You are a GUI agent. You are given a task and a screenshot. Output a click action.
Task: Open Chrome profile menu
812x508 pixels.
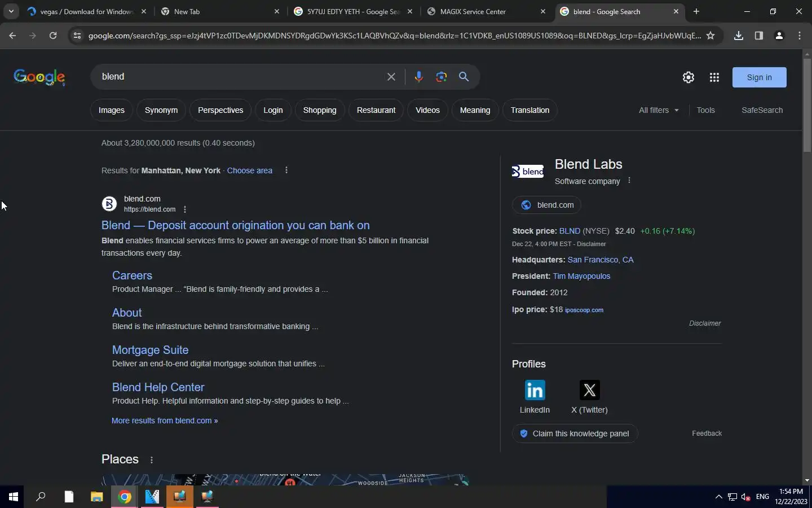pyautogui.click(x=779, y=36)
